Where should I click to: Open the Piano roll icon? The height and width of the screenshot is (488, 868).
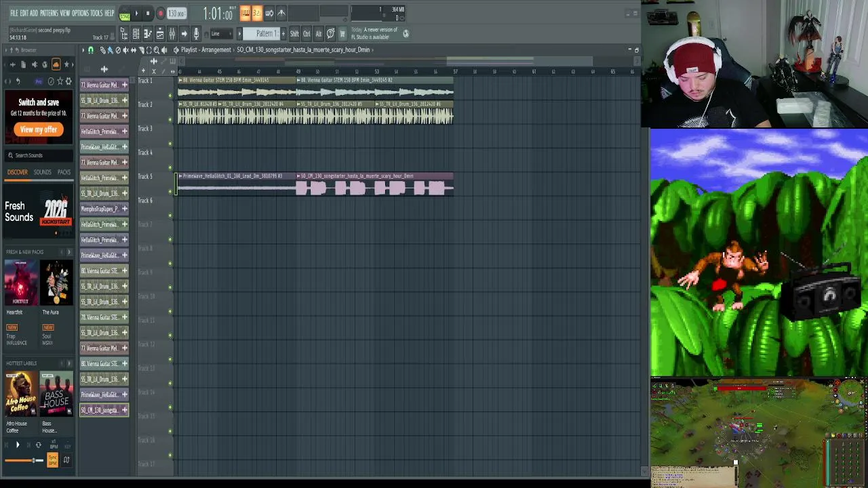point(148,33)
